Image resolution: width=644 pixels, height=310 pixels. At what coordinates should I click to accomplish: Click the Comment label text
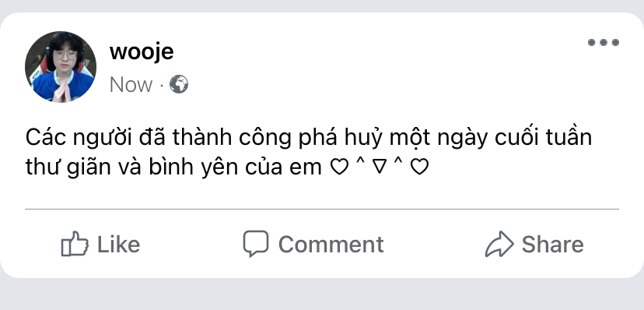(x=331, y=245)
